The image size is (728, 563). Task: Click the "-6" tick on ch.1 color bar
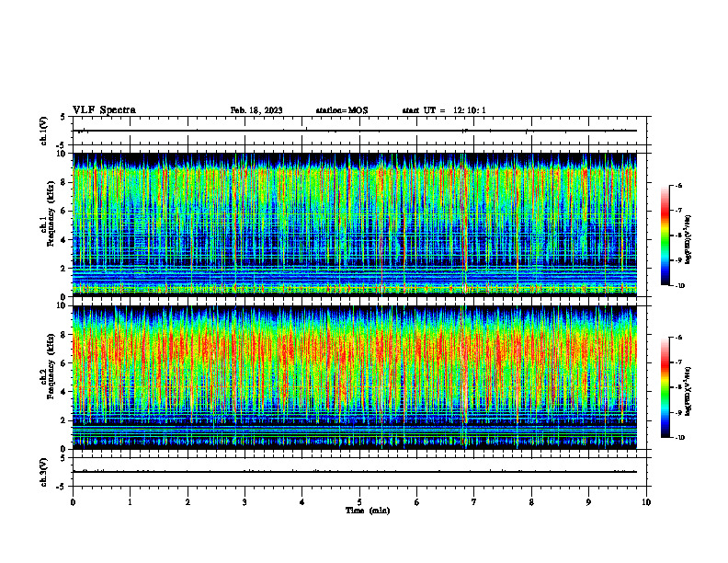point(678,186)
